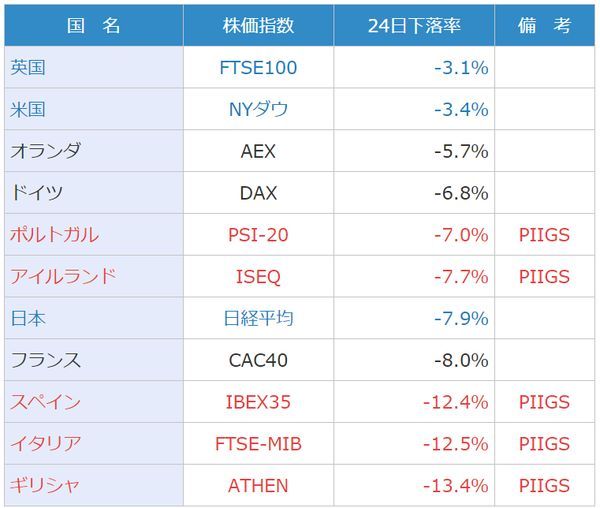Screen dimensions: 600x508
Task: Click the CAC40 index cell
Action: (258, 360)
